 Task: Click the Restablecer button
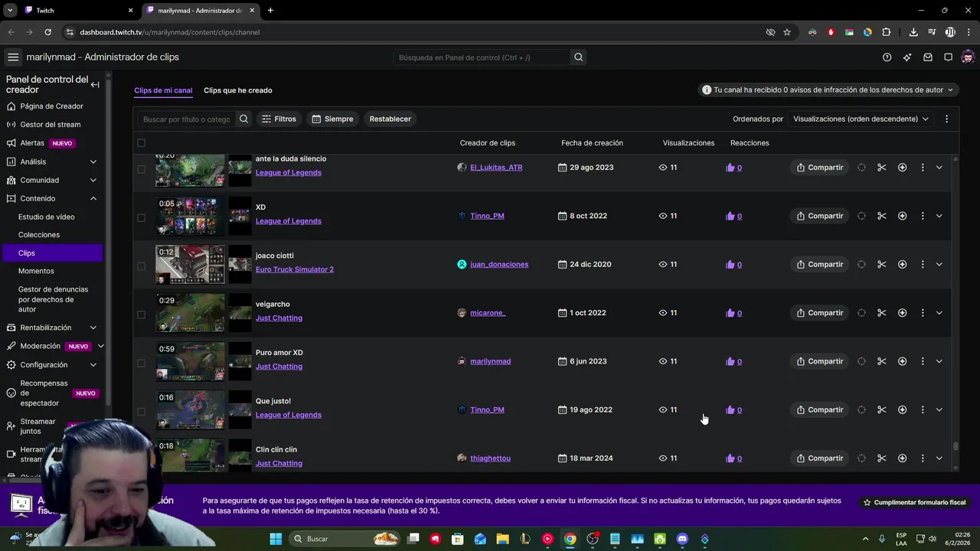point(390,119)
